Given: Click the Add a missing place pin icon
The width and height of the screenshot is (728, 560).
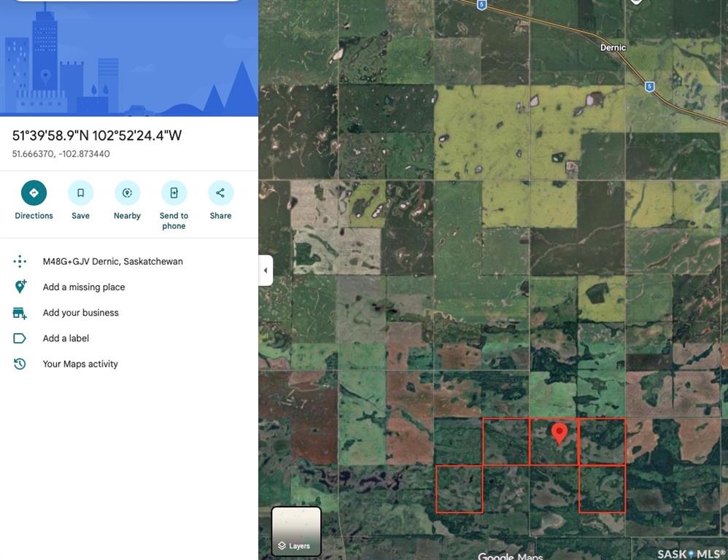Looking at the screenshot, I should (20, 287).
